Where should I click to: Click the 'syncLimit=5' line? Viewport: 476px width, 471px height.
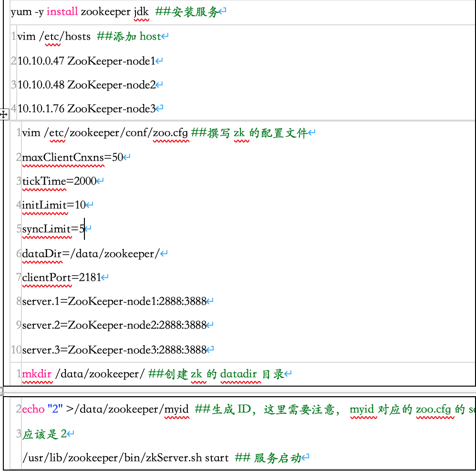tap(53, 229)
